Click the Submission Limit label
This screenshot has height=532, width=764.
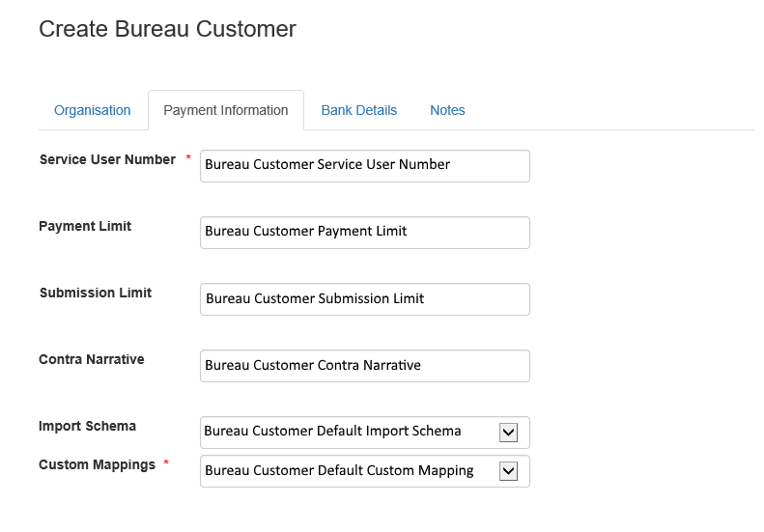(x=95, y=293)
